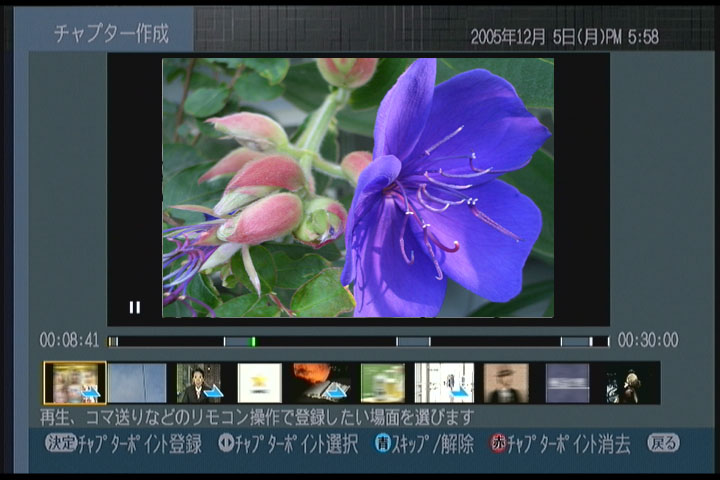Click the white chapter marker near timeline end
Image resolution: width=720 pixels, height=480 pixels.
[591, 341]
